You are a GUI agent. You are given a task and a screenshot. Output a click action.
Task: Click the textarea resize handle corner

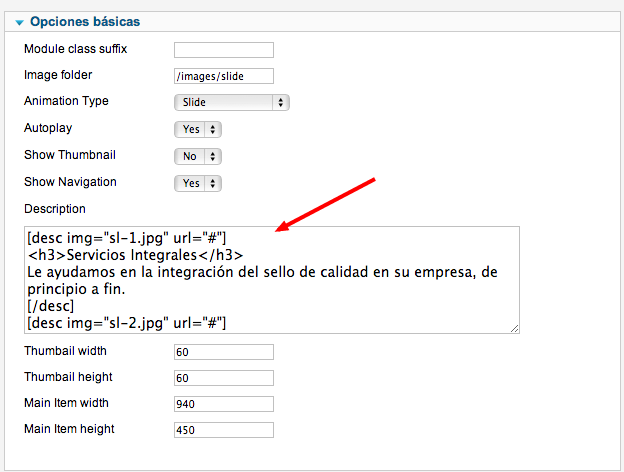pos(515,329)
